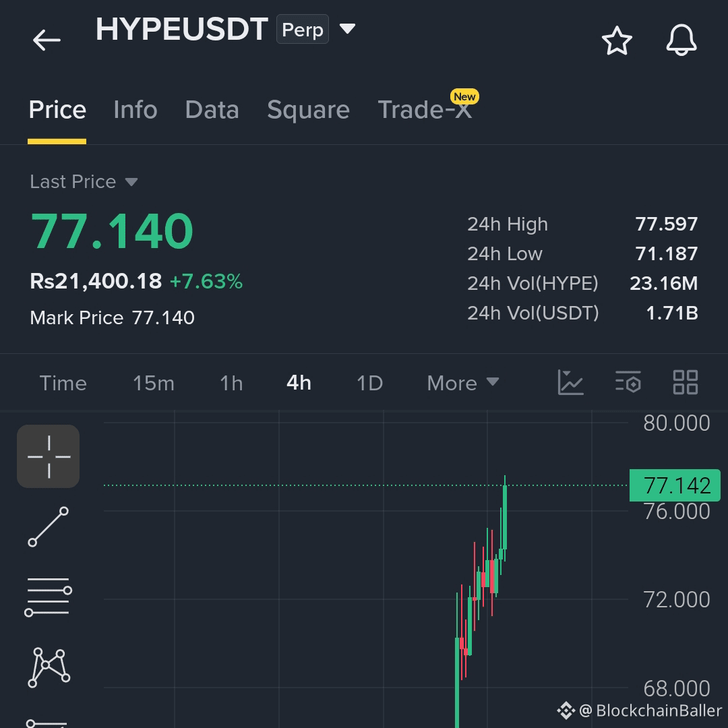Add HYPEUSDT to favorites star

click(617, 40)
